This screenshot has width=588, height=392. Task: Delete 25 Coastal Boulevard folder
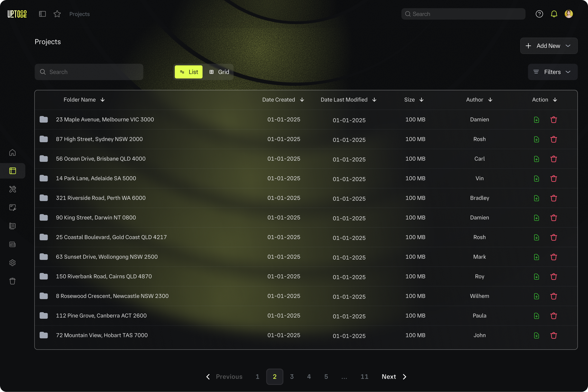554,237
